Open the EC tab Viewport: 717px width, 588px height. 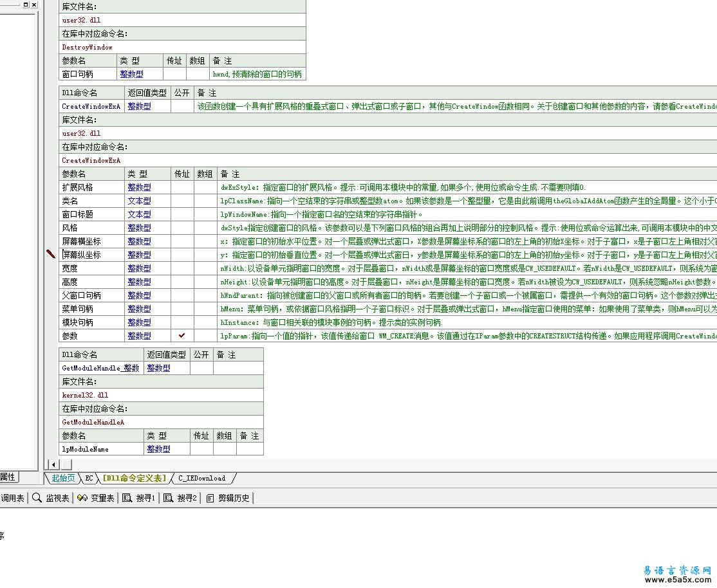(x=89, y=478)
